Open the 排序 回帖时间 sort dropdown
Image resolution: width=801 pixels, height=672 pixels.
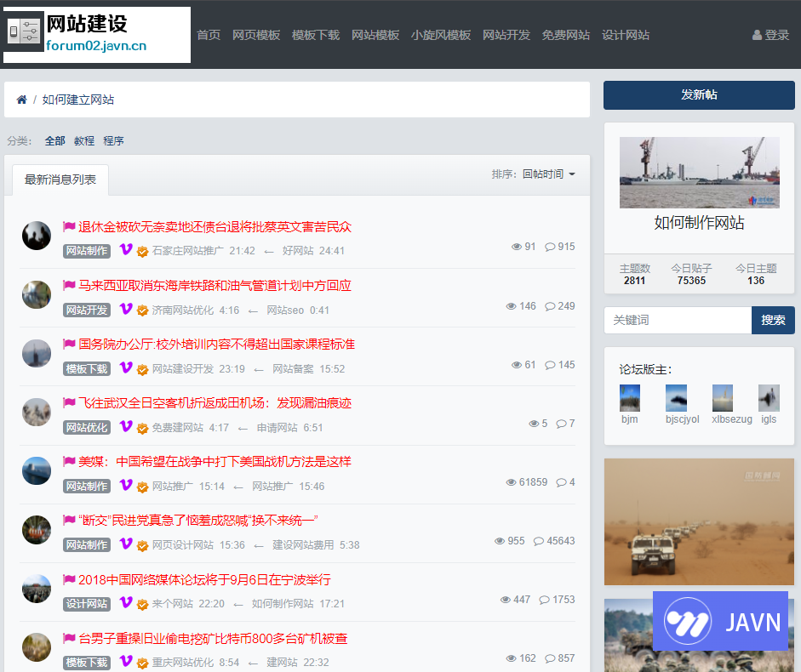549,174
